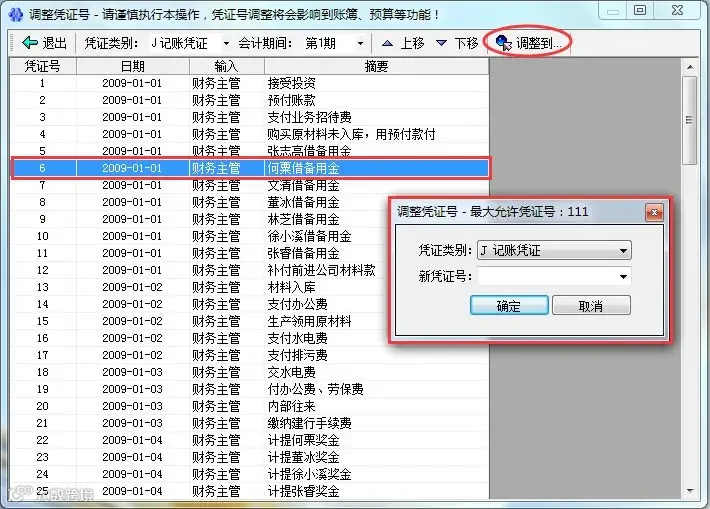The width and height of the screenshot is (710, 509).
Task: Select row with 支付业务招待费 summary
Action: click(x=249, y=117)
